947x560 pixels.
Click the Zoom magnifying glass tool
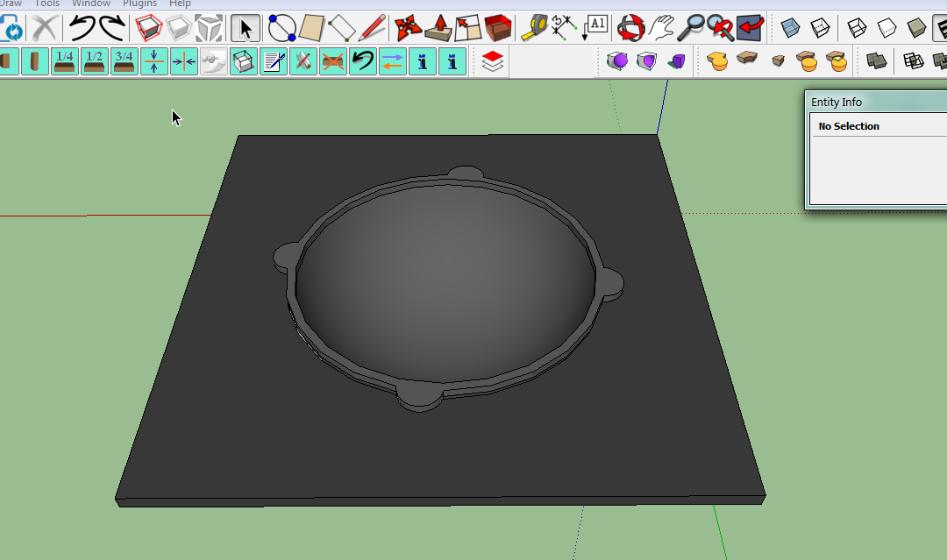pos(694,29)
